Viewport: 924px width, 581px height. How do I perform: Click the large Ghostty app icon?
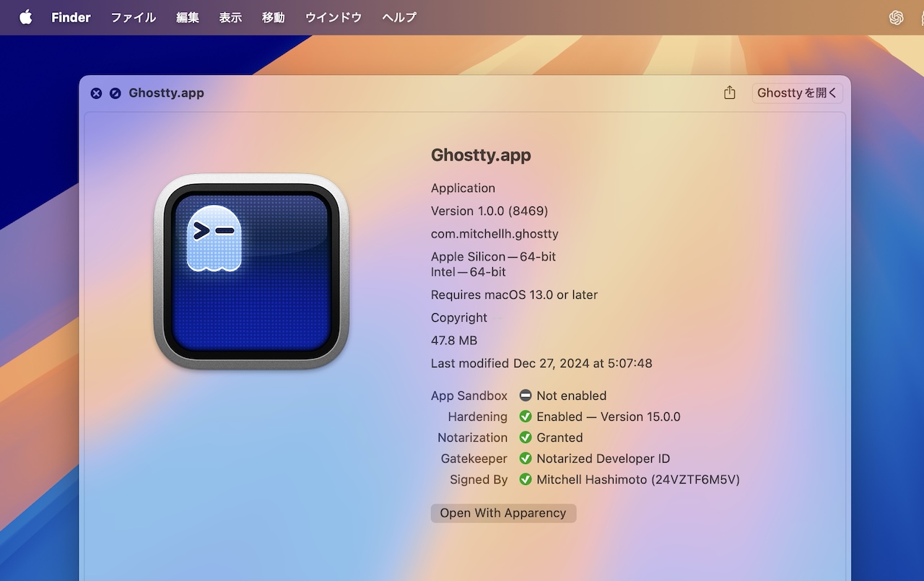pos(251,271)
